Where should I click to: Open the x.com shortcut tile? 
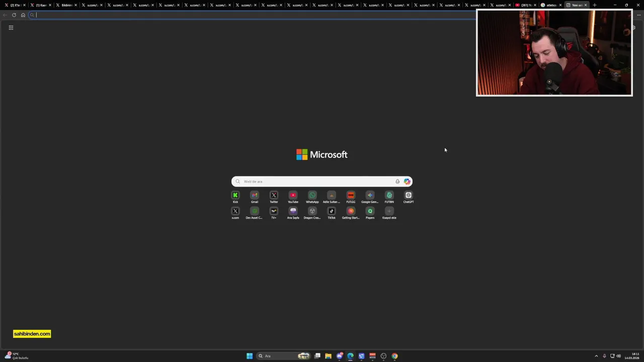tap(235, 213)
